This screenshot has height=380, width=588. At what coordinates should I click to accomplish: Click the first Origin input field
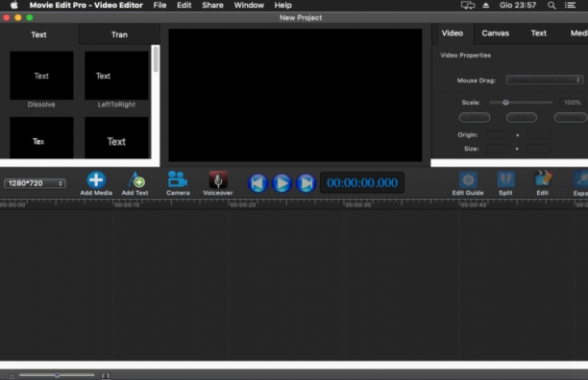click(x=498, y=134)
